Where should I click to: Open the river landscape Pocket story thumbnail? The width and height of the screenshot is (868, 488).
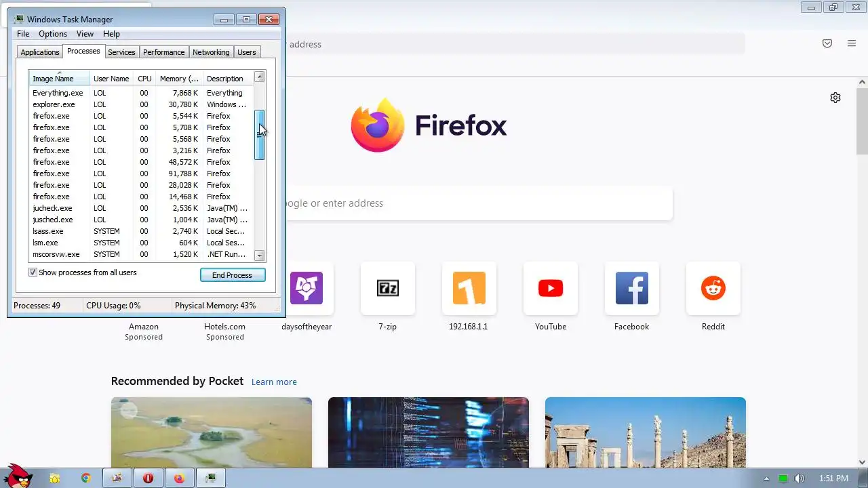click(x=212, y=432)
